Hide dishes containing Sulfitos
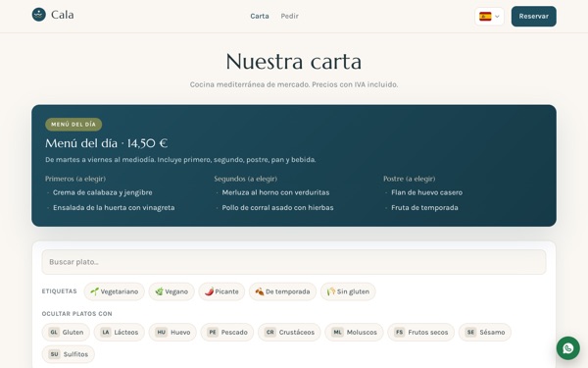588x368 pixels. coord(69,354)
